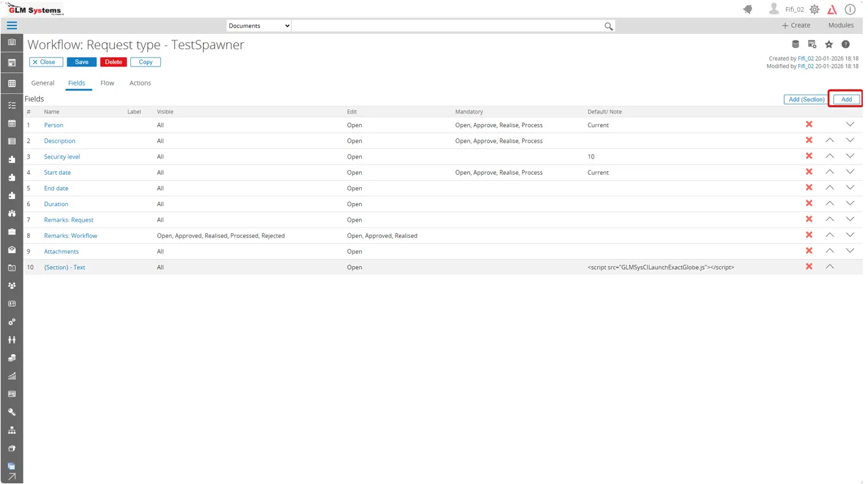Switch to the Flow tab
The height and width of the screenshot is (484, 868).
click(107, 83)
